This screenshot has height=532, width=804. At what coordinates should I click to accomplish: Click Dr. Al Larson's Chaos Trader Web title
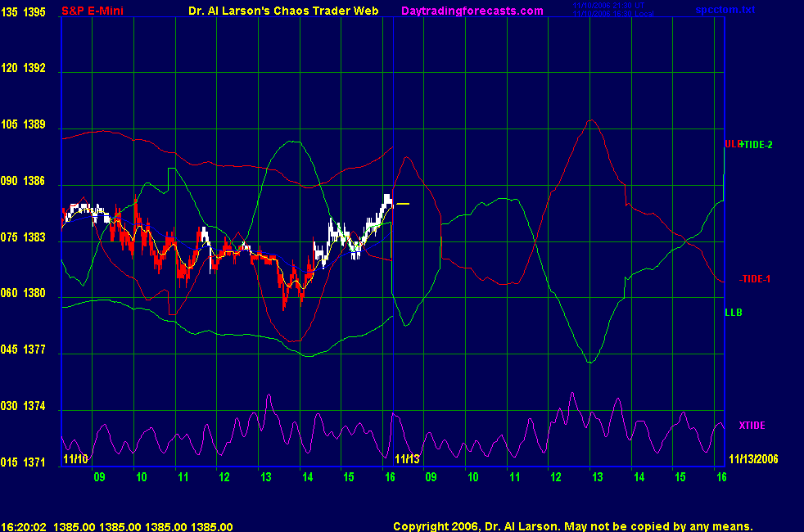[278, 11]
